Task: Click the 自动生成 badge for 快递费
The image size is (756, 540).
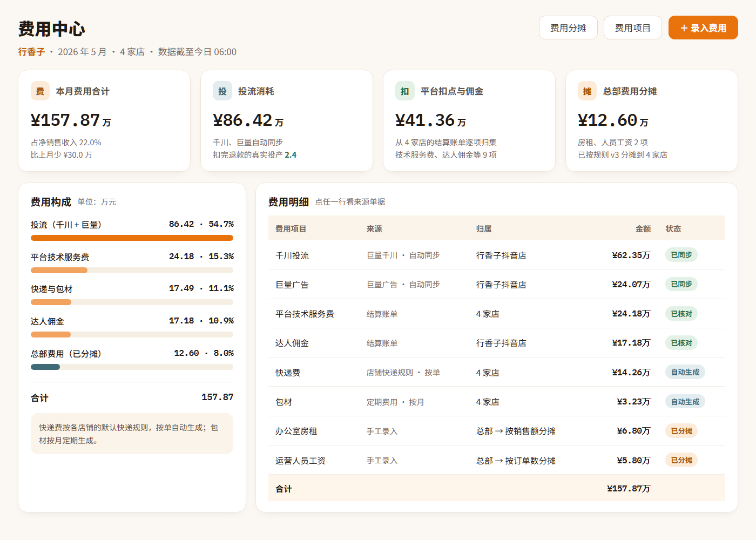Action: 685,372
